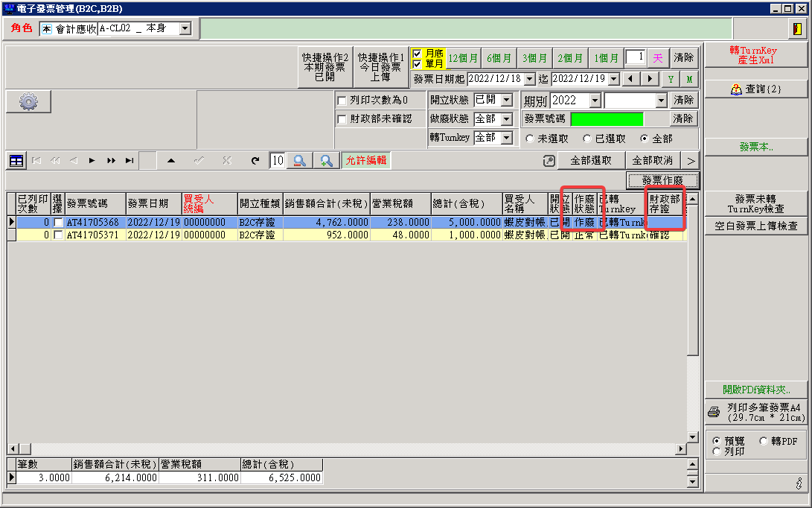
Task: Jump to last record in navigator
Action: click(x=129, y=160)
